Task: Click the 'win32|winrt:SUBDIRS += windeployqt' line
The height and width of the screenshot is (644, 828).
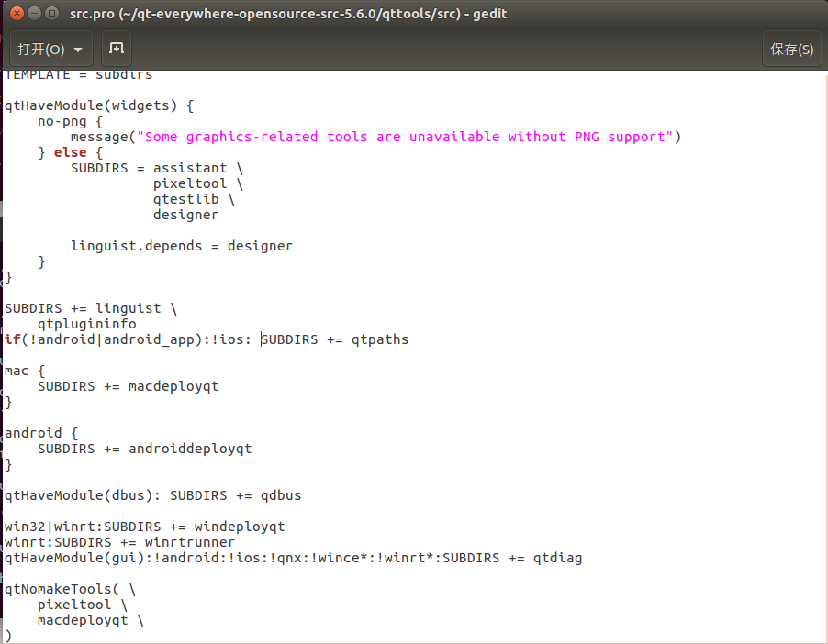Action: 145,527
